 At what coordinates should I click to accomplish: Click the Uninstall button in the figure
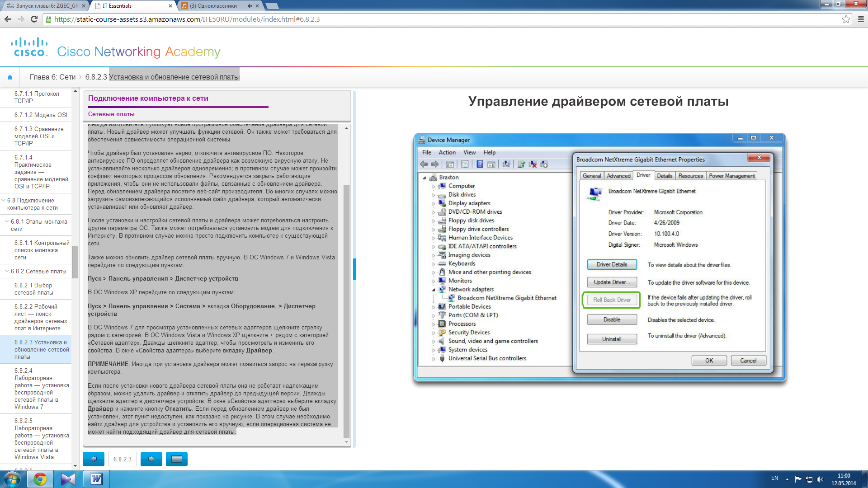click(x=612, y=339)
